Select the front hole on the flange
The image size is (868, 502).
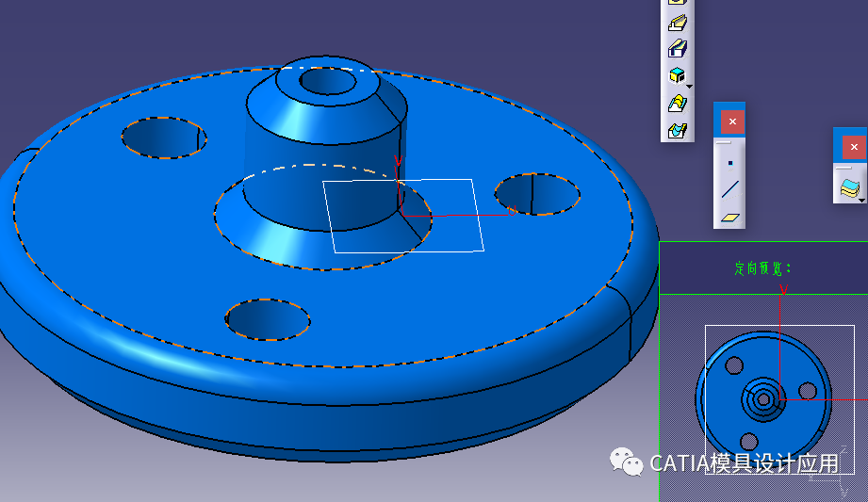click(x=268, y=319)
